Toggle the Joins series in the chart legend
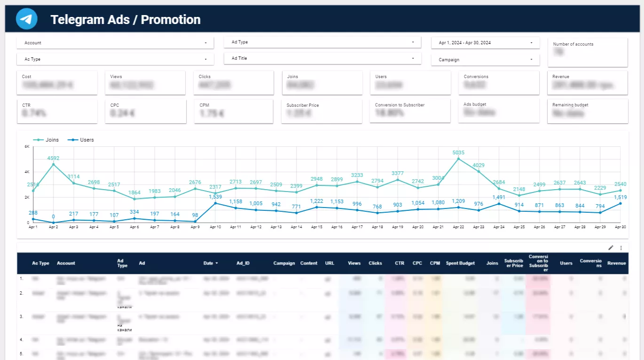 (46, 140)
